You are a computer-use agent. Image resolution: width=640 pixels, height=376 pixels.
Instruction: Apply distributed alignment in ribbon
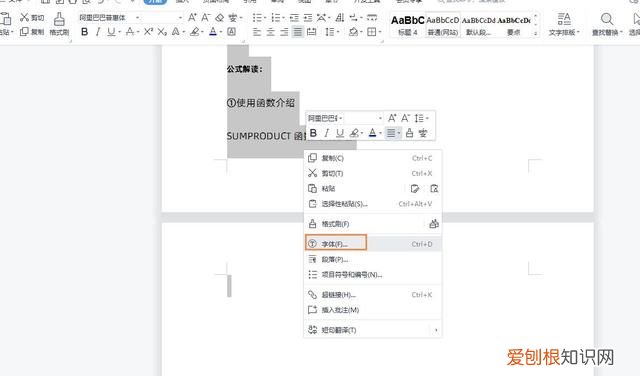(312, 32)
